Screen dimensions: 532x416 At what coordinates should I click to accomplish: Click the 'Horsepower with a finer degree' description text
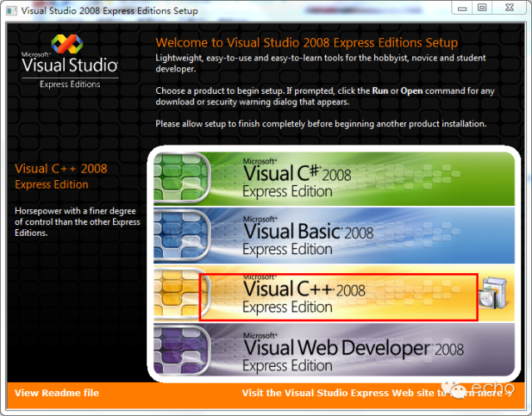coord(77,222)
